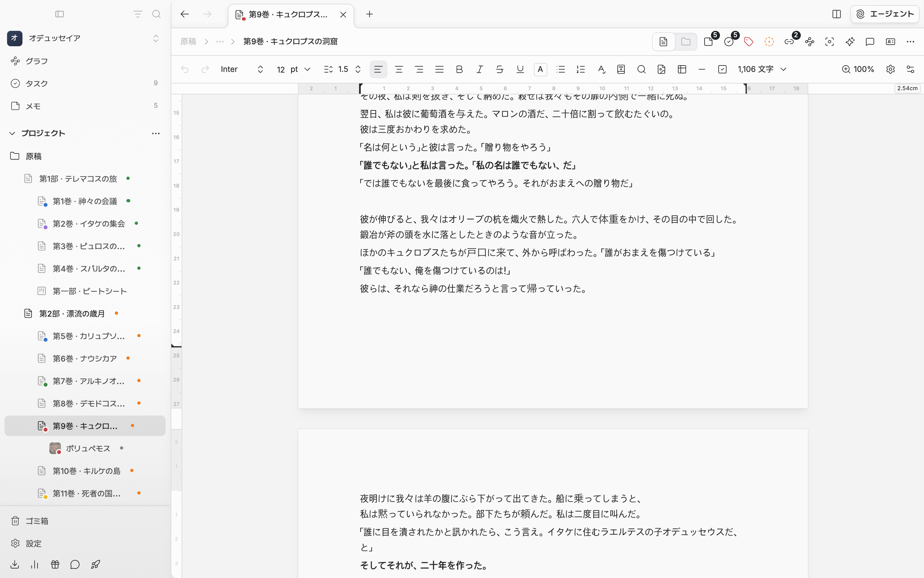Open the ゴミ箱 trash

click(85, 521)
